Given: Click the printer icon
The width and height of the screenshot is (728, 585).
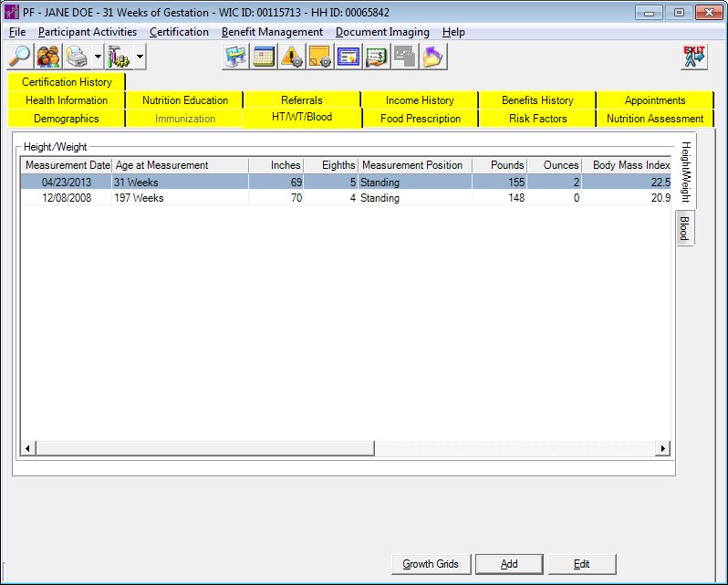Looking at the screenshot, I should [77, 57].
